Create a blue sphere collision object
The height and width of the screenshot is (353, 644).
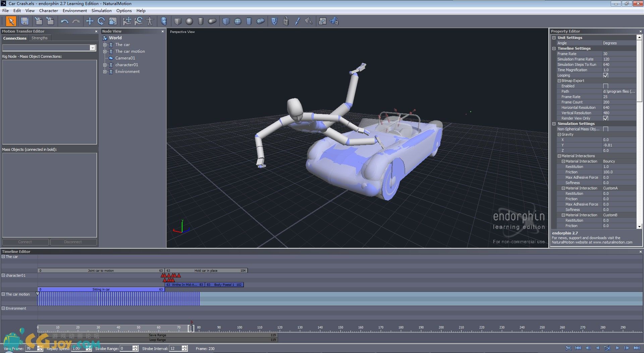[237, 21]
